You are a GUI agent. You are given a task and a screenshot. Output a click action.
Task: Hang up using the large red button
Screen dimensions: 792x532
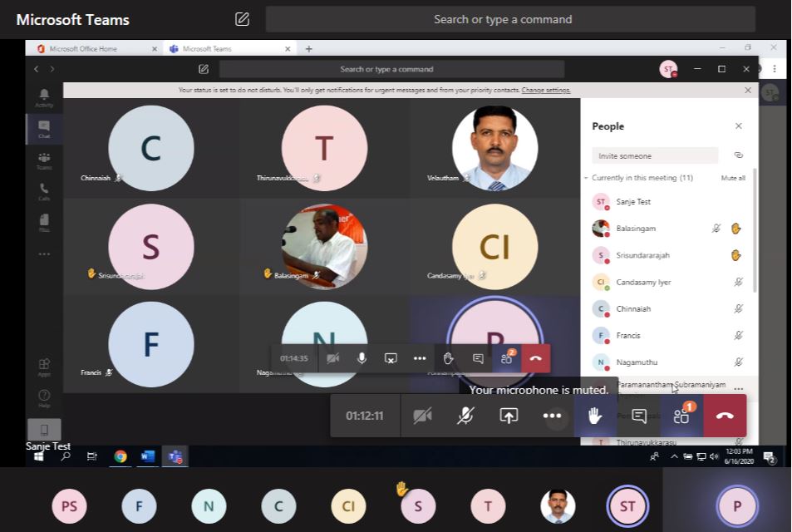pos(725,416)
